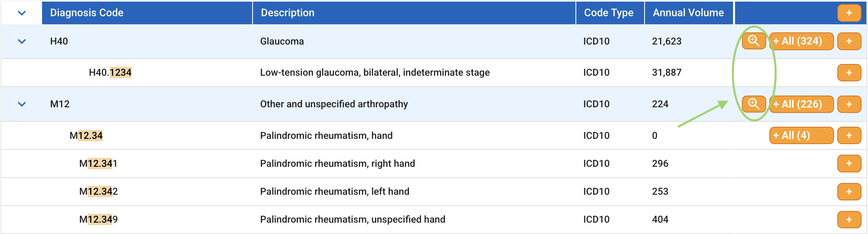Add code H40.1234 using its plus icon
The image size is (868, 234).
tap(849, 72)
